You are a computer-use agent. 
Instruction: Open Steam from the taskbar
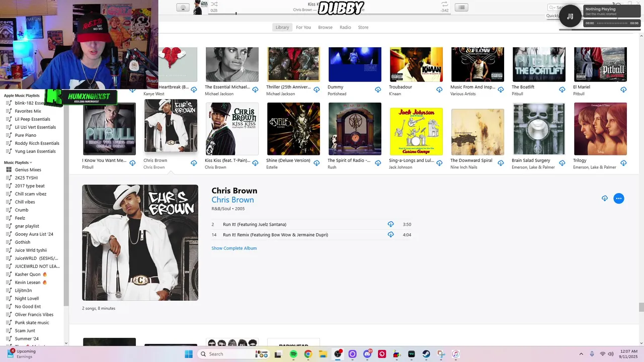[426, 354]
